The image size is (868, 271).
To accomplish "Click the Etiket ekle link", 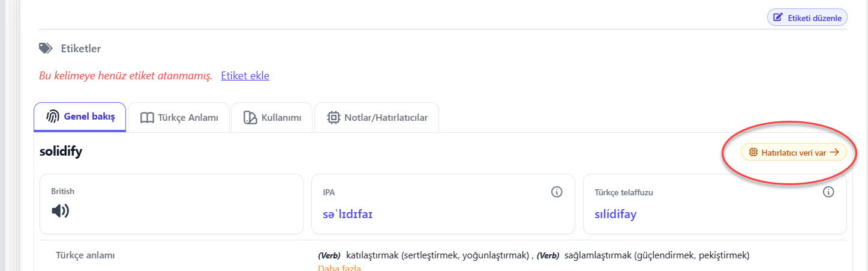I will tap(245, 76).
